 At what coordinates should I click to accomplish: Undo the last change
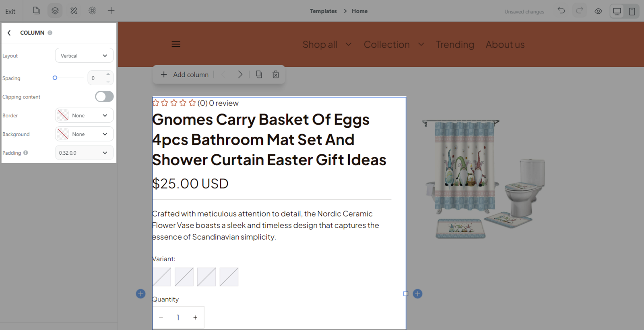click(561, 10)
